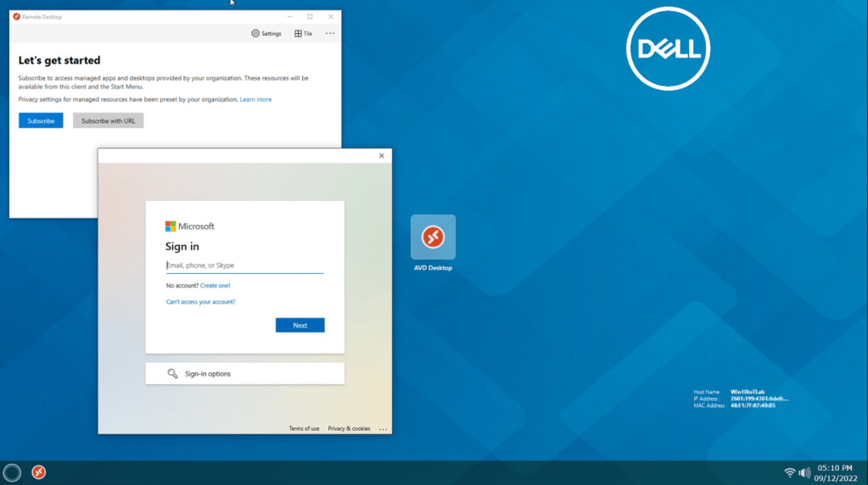The height and width of the screenshot is (485, 868).
Task: Follow the Learn more link
Action: click(x=255, y=99)
